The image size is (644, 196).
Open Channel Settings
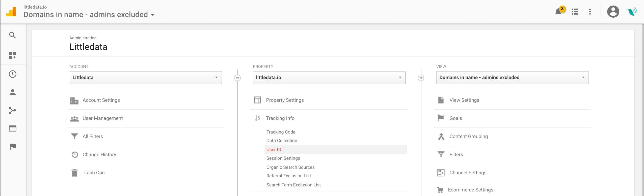click(468, 173)
